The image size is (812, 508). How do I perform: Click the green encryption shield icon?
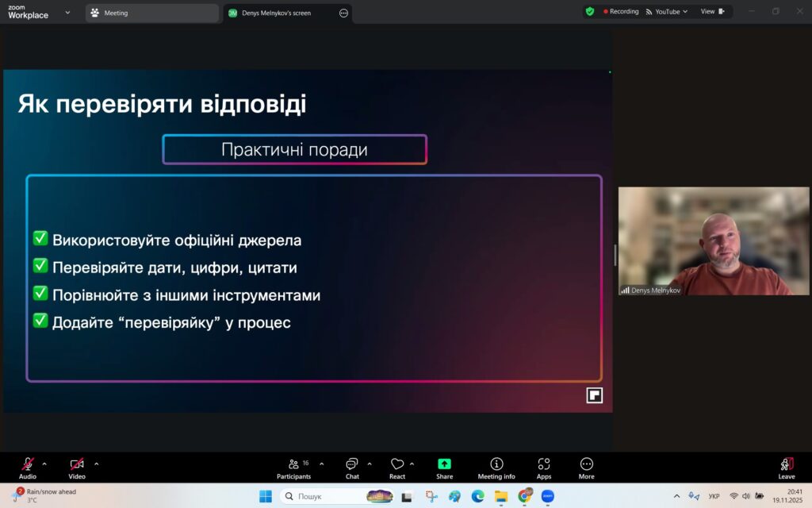coord(589,12)
